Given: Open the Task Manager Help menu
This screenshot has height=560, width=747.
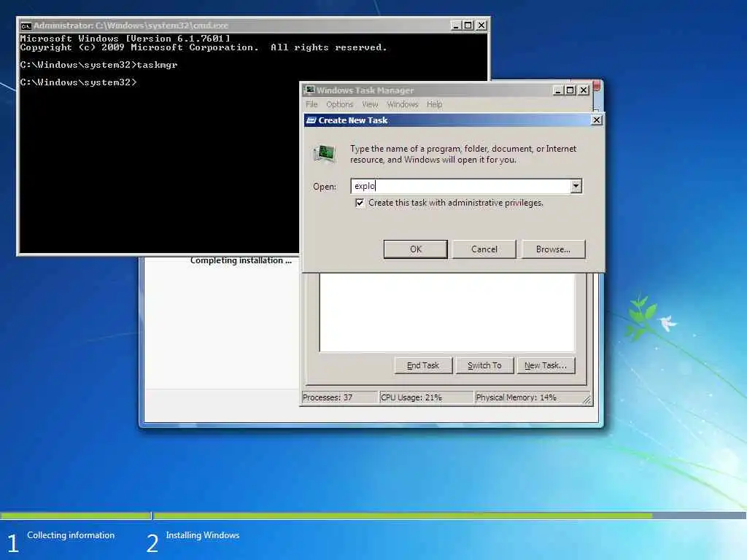Looking at the screenshot, I should pos(435,104).
